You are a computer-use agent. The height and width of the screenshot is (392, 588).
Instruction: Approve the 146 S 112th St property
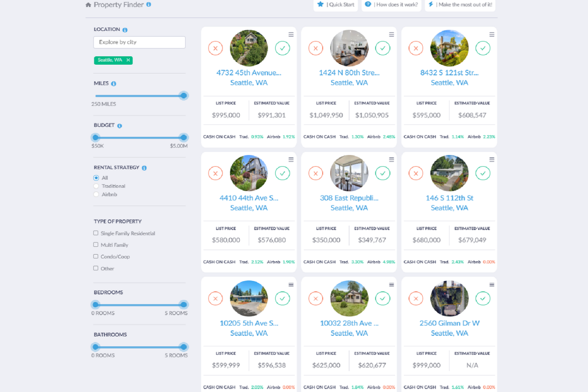(x=483, y=173)
